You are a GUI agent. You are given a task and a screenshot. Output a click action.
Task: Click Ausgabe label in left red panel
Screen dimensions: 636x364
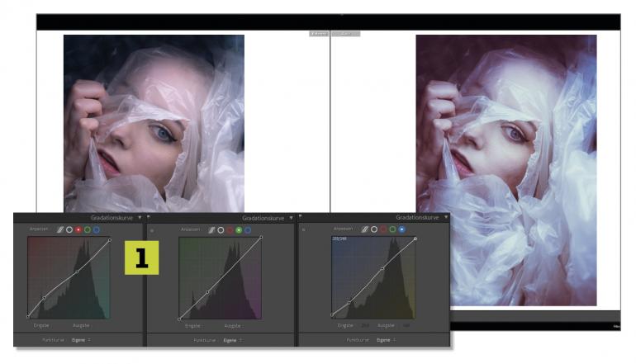(81, 325)
